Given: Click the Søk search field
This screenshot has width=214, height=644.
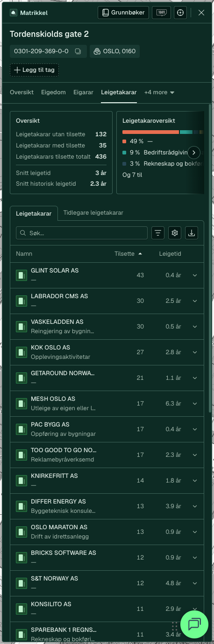Looking at the screenshot, I should coord(82,233).
